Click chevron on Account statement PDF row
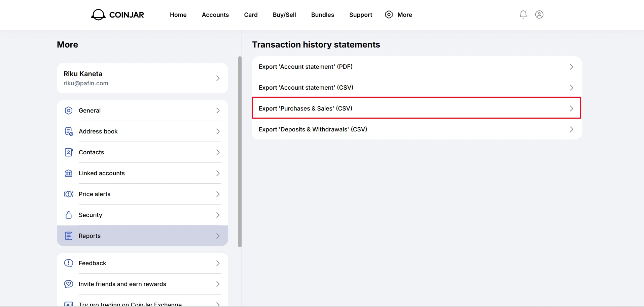This screenshot has height=307, width=644. click(571, 67)
